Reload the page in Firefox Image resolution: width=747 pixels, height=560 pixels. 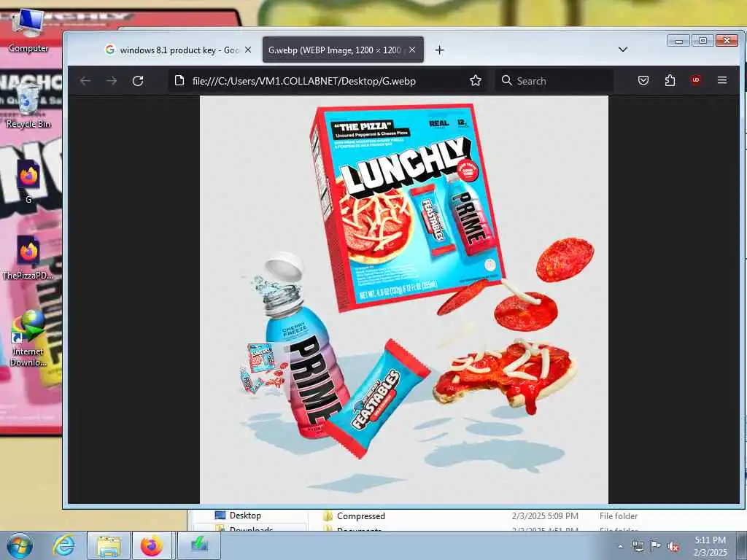138,81
